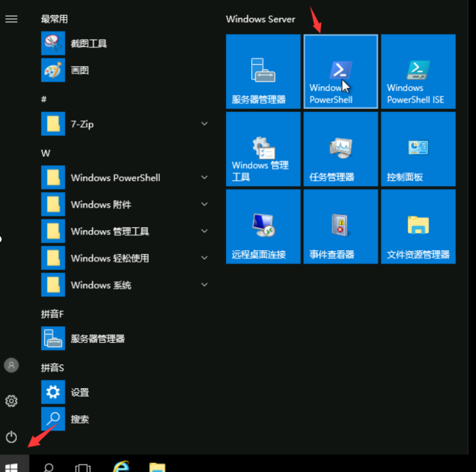Launch the 事件查看器 tile
This screenshot has width=476, height=472.
[x=341, y=227]
